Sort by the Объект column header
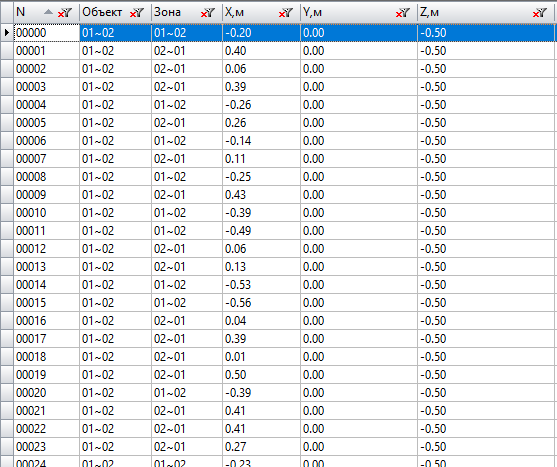The width and height of the screenshot is (557, 467). coord(102,12)
